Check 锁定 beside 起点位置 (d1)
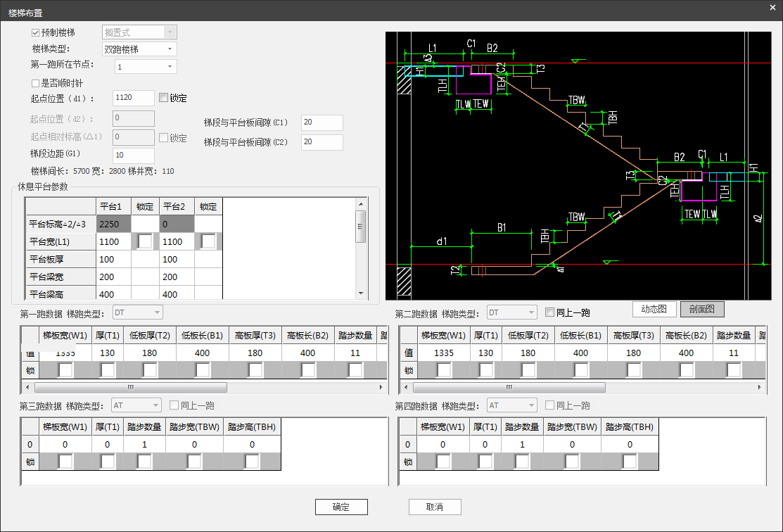783x532 pixels. point(164,98)
